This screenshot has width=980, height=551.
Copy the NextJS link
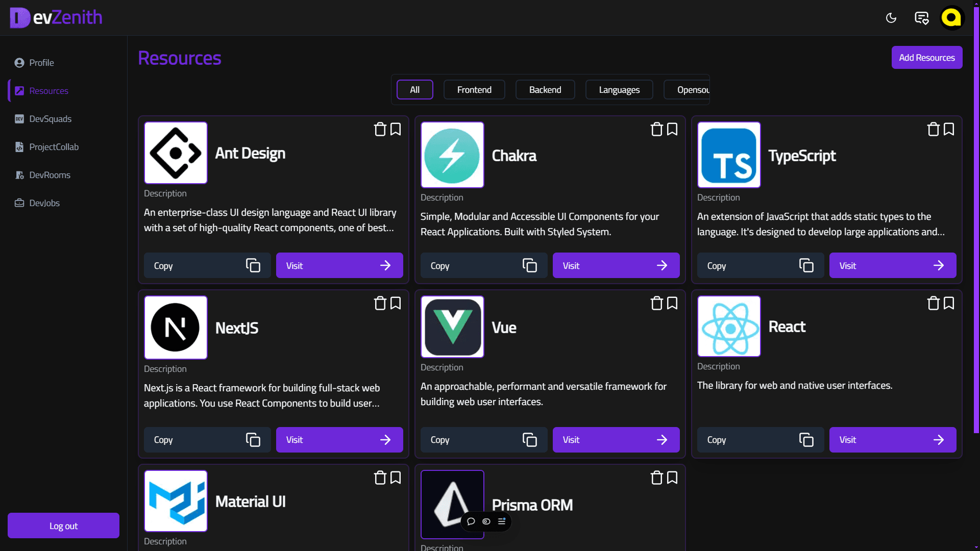[207, 440]
